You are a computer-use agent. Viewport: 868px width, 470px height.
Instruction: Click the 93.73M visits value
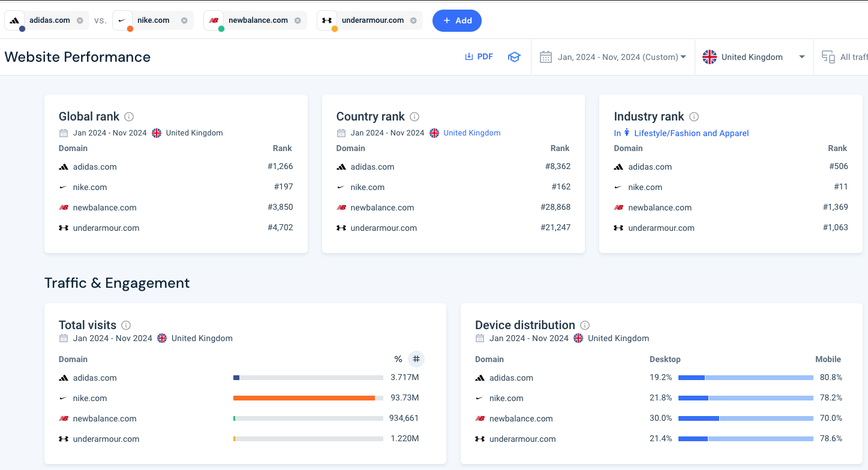tap(405, 398)
